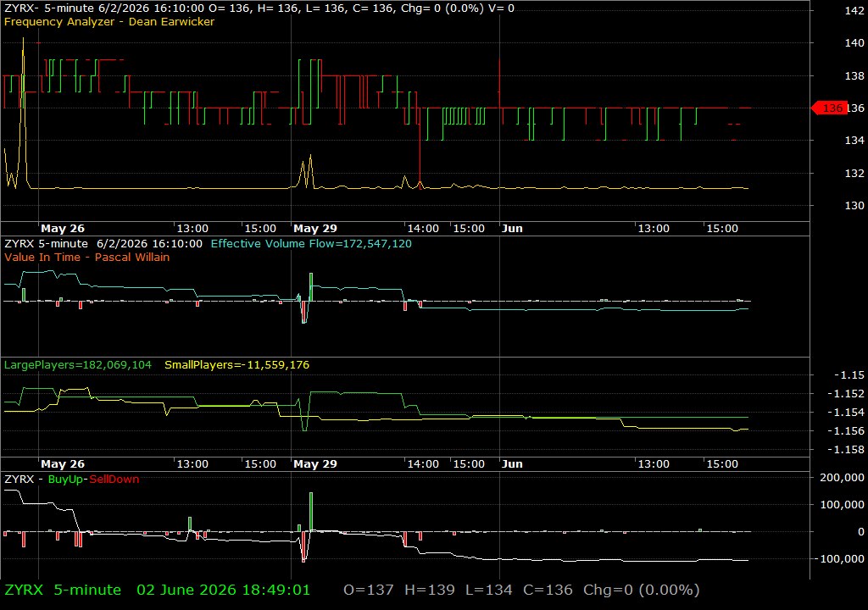The width and height of the screenshot is (868, 610).
Task: Click status bar 'L=134' value
Action: pyautogui.click(x=489, y=590)
